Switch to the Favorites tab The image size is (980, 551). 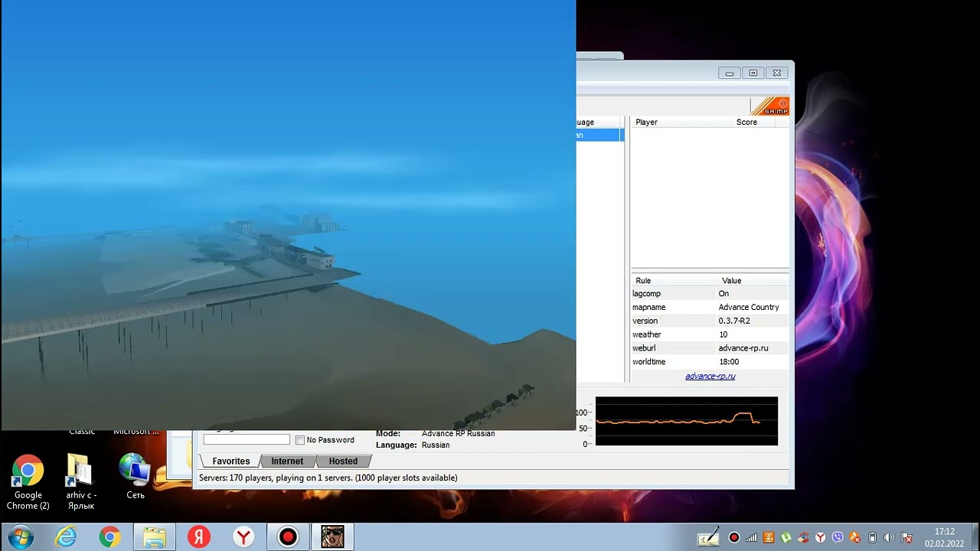click(x=230, y=461)
